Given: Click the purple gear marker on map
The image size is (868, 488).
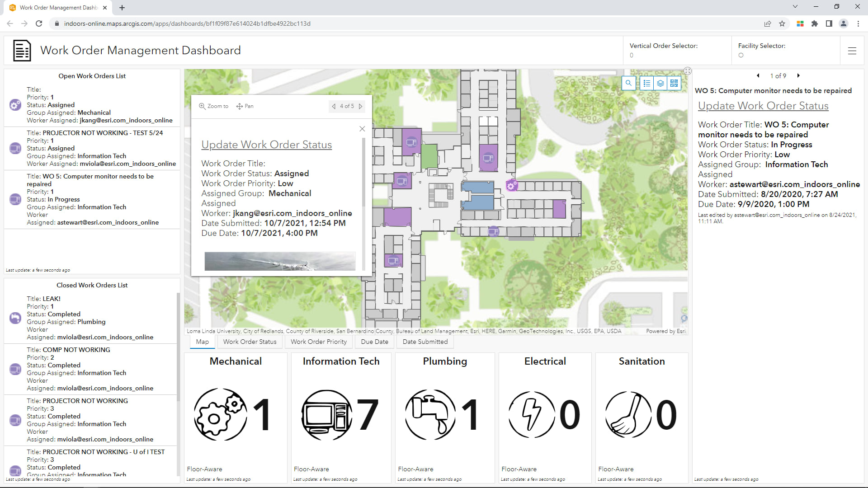Looking at the screenshot, I should tap(511, 185).
